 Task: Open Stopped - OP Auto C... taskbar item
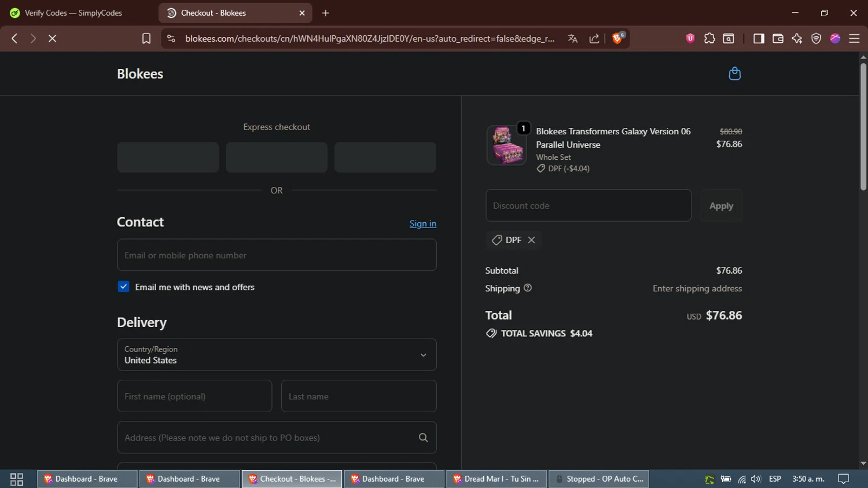pyautogui.click(x=599, y=479)
